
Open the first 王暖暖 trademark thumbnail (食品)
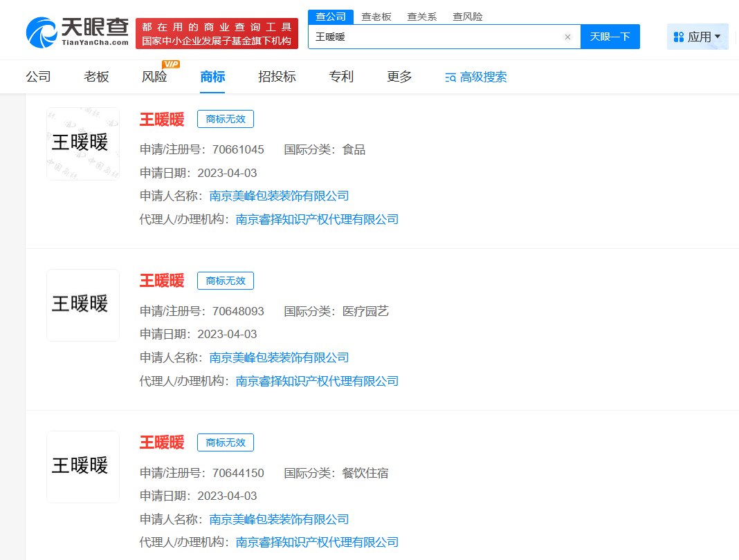tap(83, 144)
